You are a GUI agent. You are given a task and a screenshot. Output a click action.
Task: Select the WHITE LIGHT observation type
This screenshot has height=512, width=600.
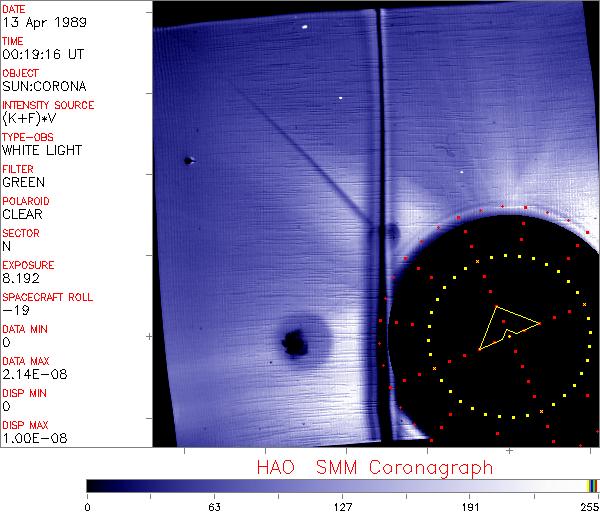pyautogui.click(x=42, y=150)
